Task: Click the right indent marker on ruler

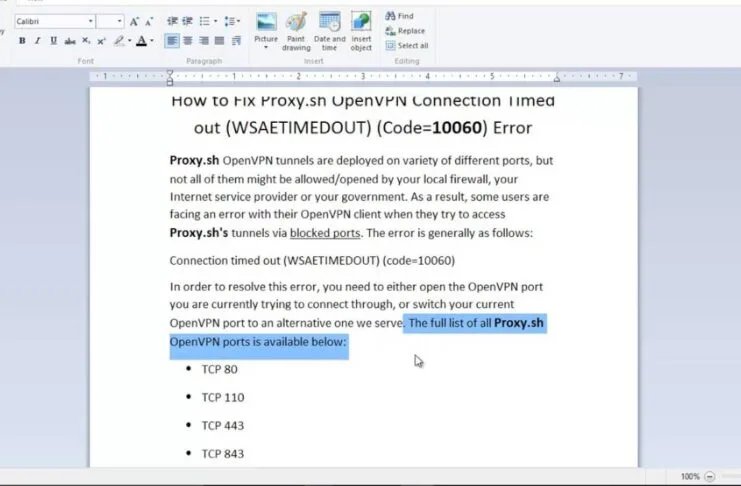Action: 557,78
